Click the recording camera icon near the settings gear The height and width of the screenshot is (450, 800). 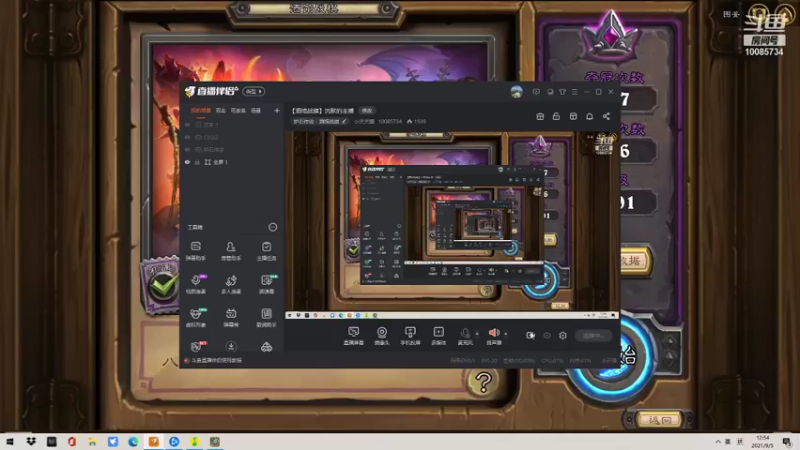(x=531, y=336)
